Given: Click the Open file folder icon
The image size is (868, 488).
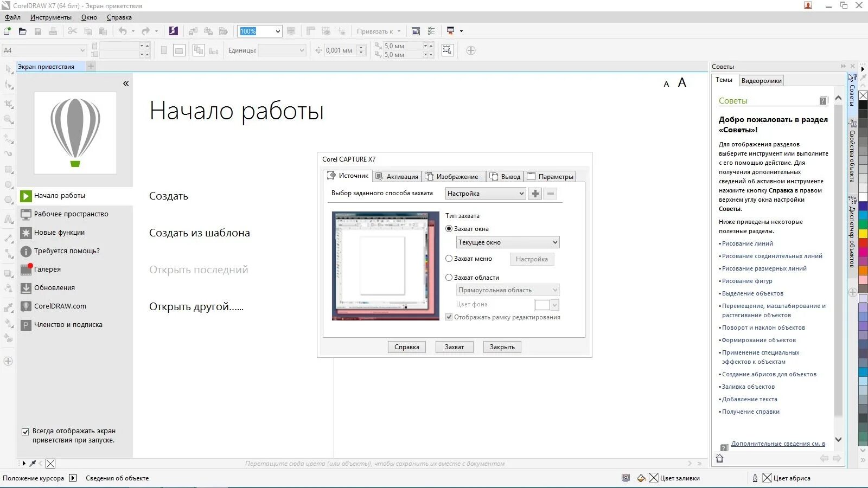Looking at the screenshot, I should [x=22, y=31].
